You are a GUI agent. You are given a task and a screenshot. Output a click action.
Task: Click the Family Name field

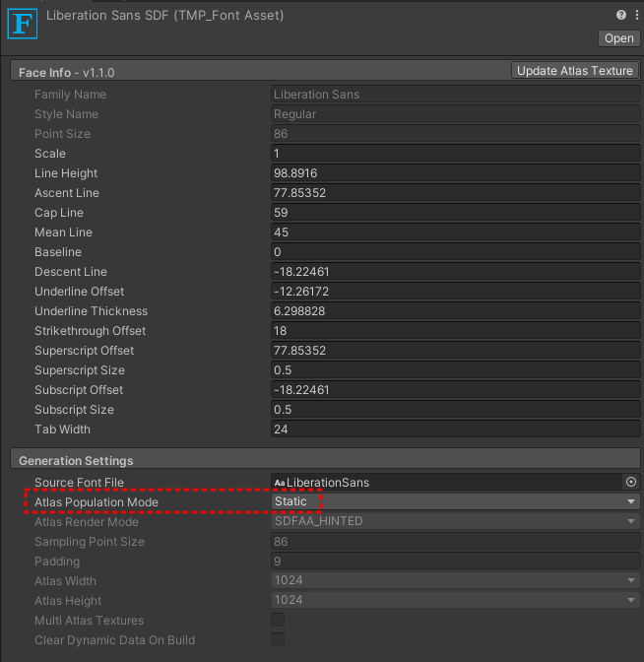[455, 95]
